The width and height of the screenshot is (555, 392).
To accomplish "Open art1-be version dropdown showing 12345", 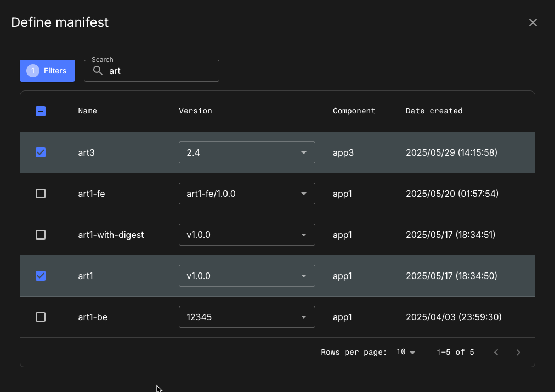I will (247, 317).
